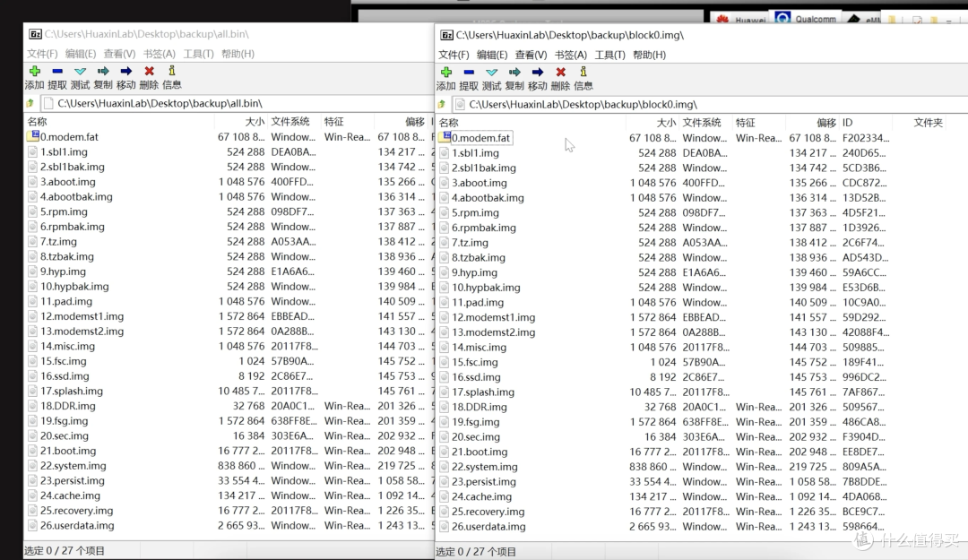Open the 文件(F) menu in left window
968x560 pixels.
42,53
